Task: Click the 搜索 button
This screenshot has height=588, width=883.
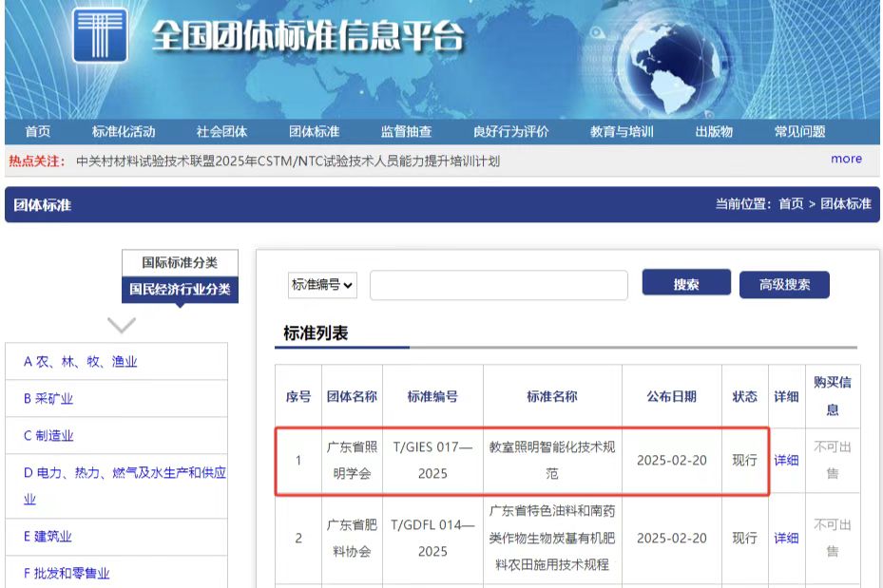Action: pyautogui.click(x=686, y=284)
